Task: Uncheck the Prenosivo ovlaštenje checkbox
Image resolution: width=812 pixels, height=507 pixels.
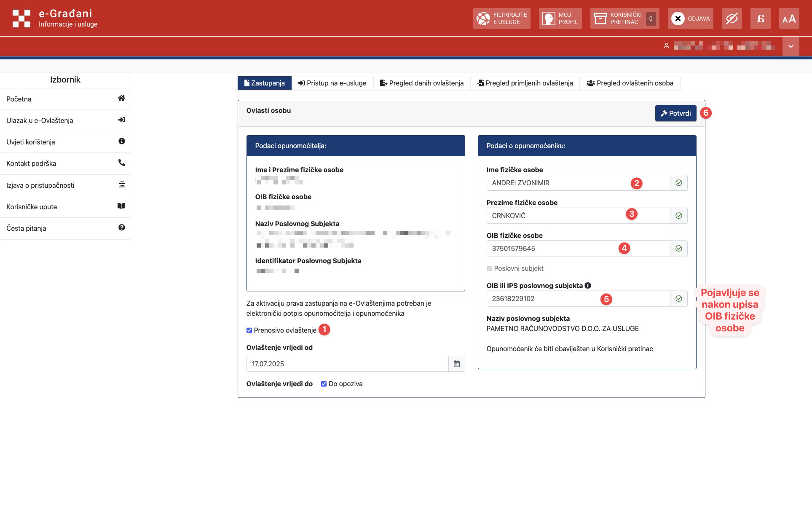Action: coord(249,331)
